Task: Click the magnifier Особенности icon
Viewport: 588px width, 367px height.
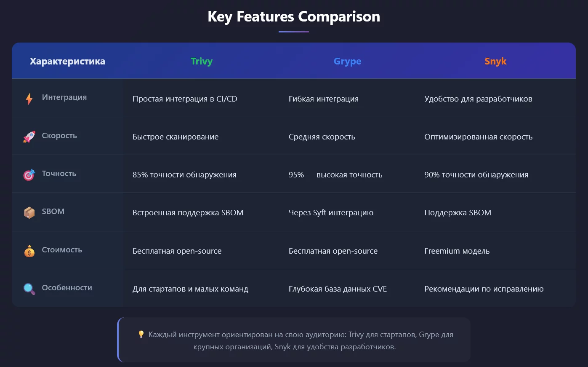Action: (29, 289)
